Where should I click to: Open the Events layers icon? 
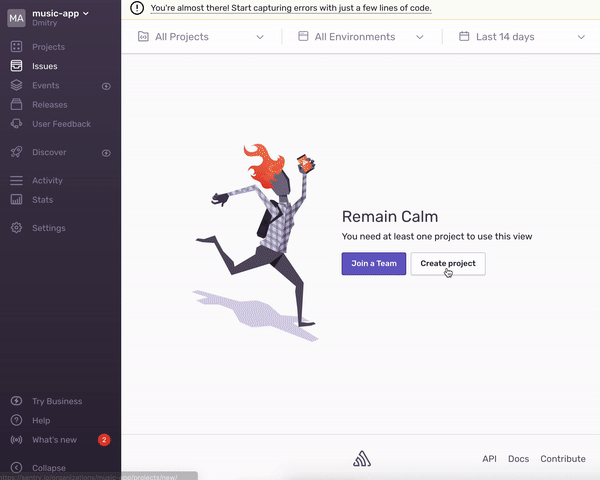16,85
